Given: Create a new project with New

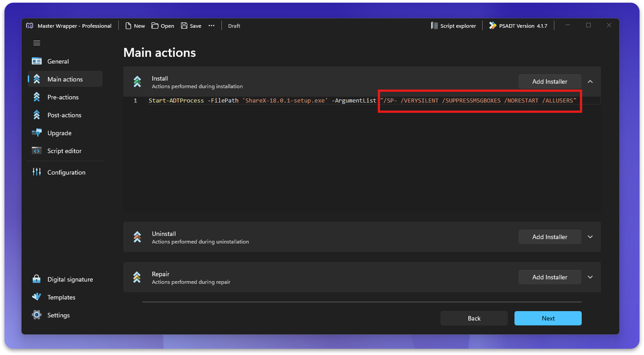Looking at the screenshot, I should pyautogui.click(x=135, y=26).
